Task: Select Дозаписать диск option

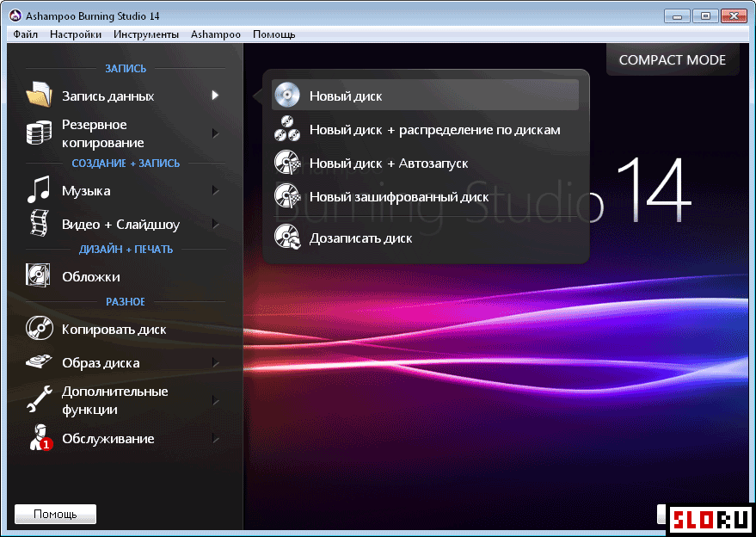Action: 425,238
